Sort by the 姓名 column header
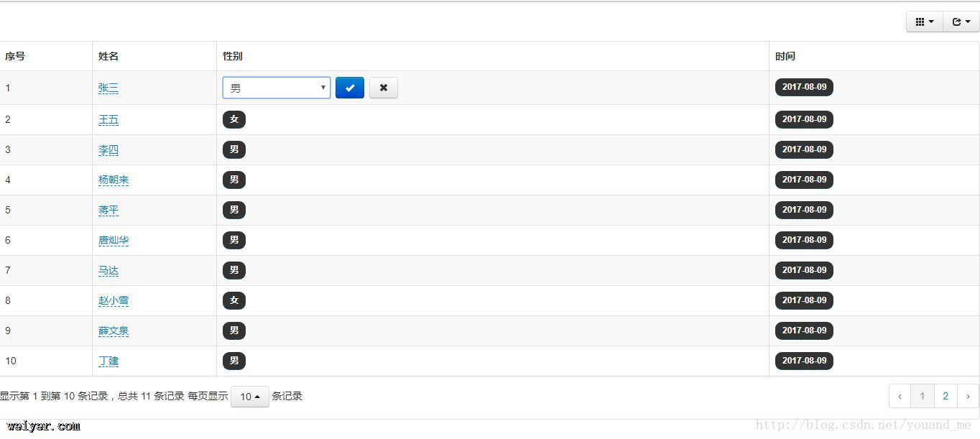This screenshot has width=980, height=439. tap(108, 56)
